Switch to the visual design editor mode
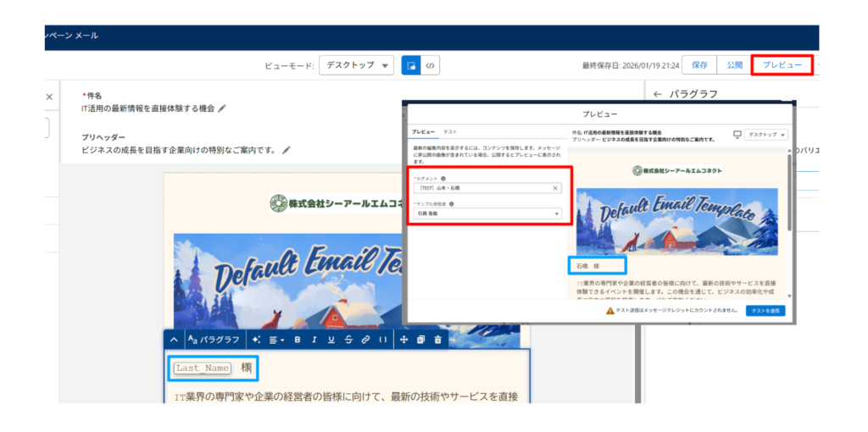 (411, 65)
